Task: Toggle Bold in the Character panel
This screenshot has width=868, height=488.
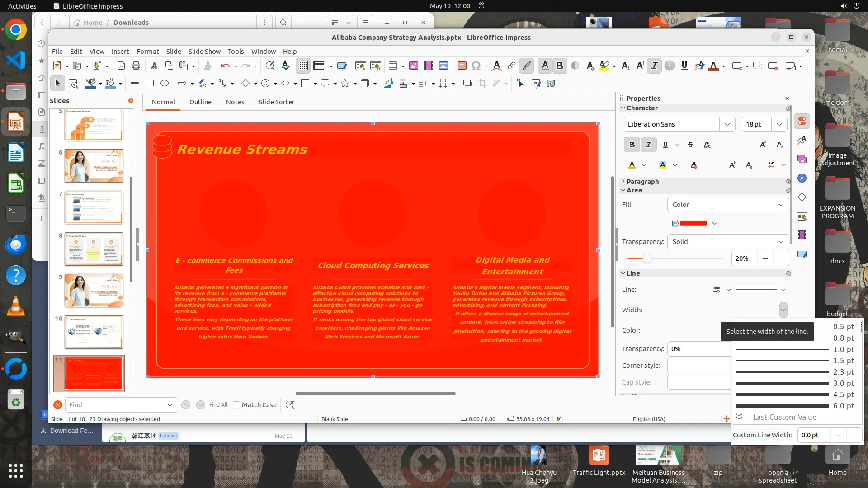Action: 632,145
